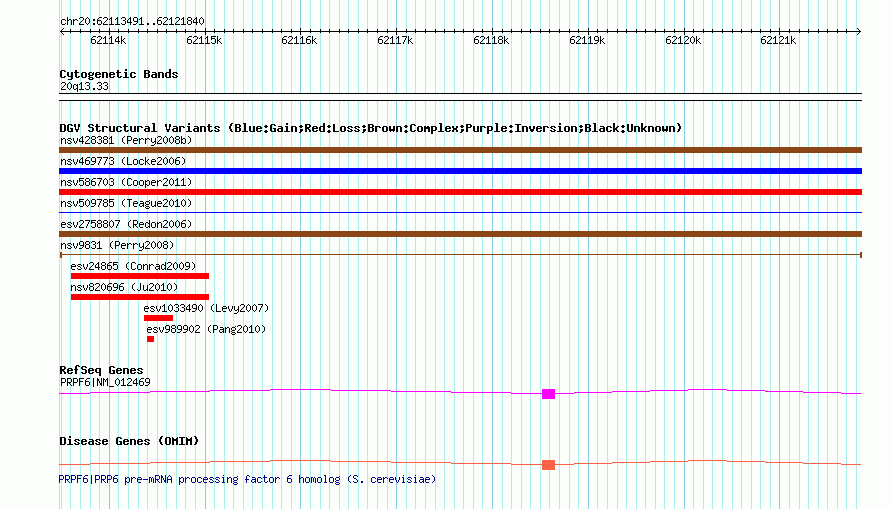Viewport: 890px width, 509px height.
Task: Click the 62114k ruler tick label
Action: (x=108, y=40)
